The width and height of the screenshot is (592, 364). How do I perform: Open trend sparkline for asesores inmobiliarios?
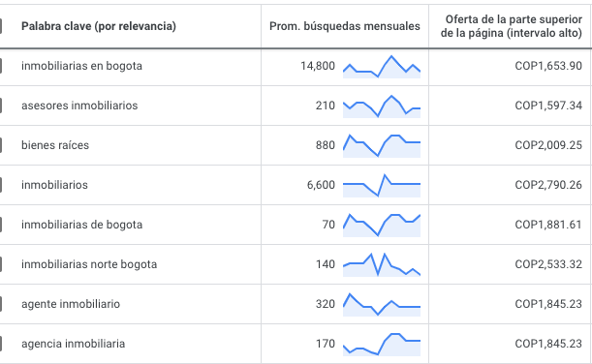tap(382, 106)
